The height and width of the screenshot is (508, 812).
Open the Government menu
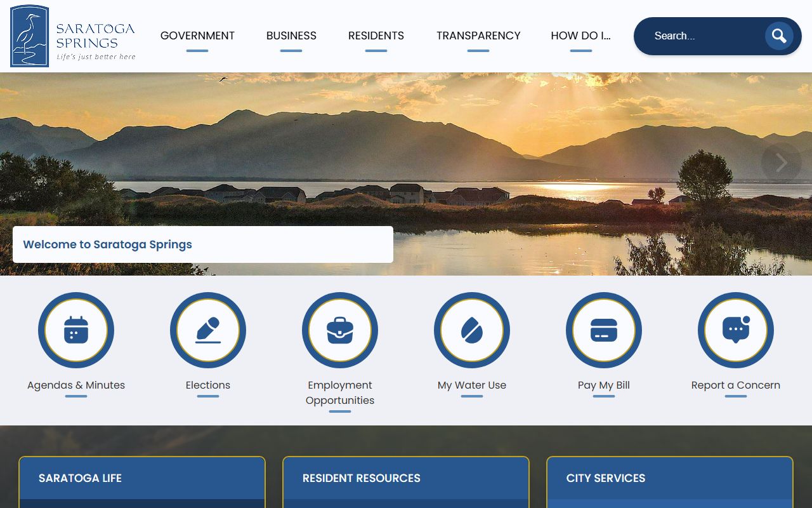[197, 36]
